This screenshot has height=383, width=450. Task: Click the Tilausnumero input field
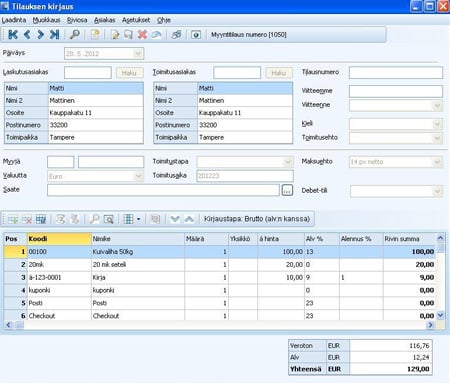pyautogui.click(x=396, y=72)
